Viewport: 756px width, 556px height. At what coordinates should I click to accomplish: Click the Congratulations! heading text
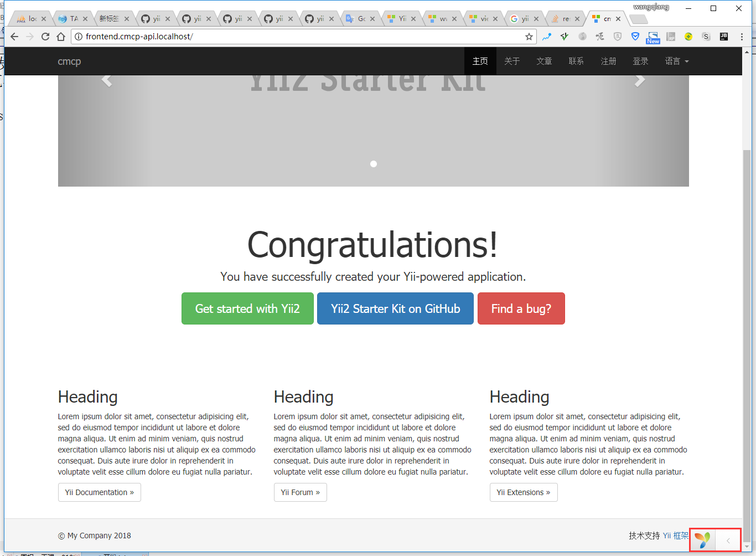tap(372, 245)
